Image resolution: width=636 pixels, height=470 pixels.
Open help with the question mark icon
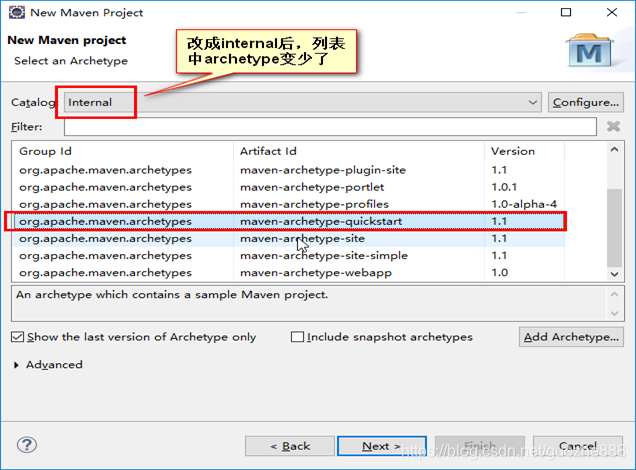27,445
